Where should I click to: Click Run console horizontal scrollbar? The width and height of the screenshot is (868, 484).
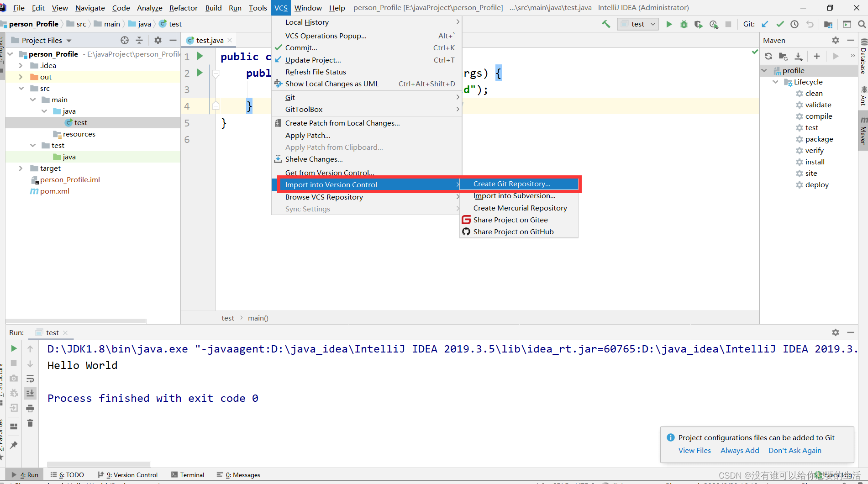tap(99, 464)
